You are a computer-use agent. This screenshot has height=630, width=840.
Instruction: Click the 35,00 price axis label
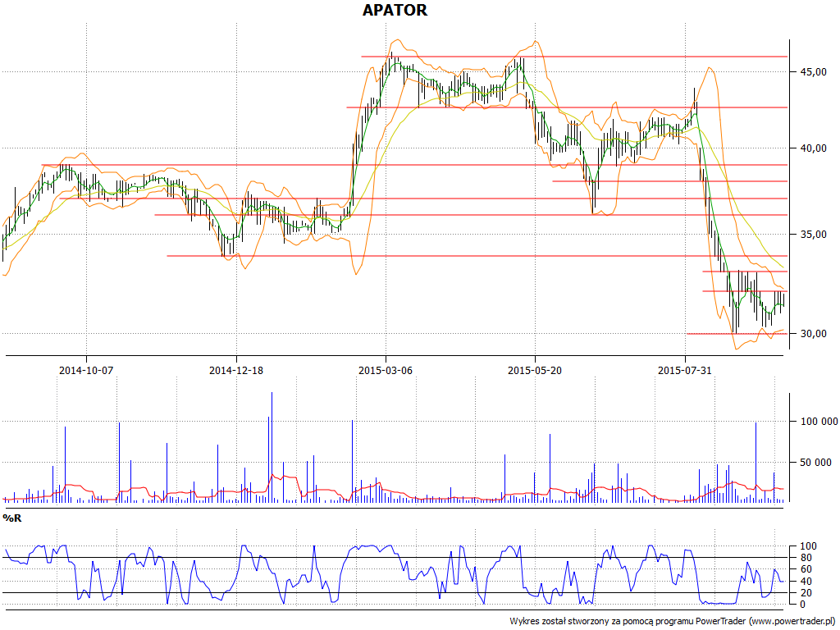pyautogui.click(x=813, y=235)
